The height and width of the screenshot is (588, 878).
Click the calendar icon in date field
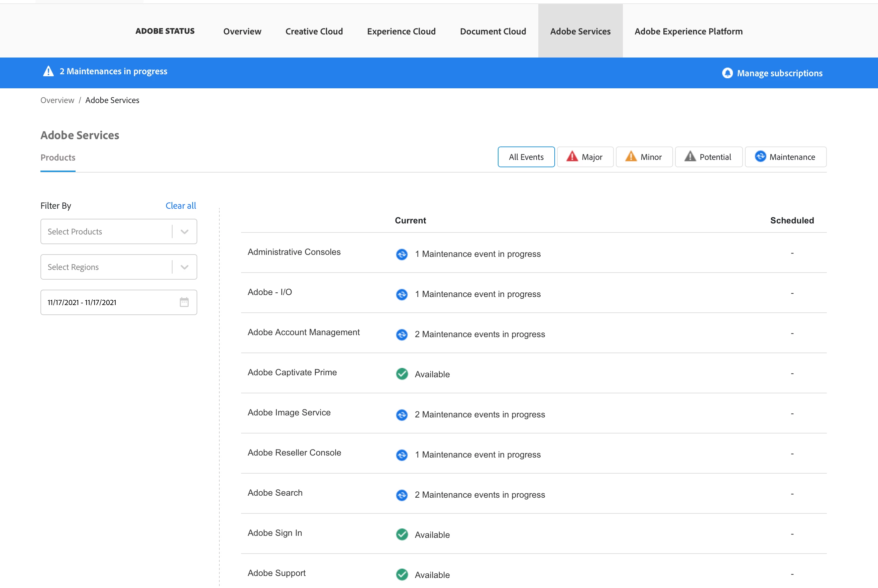click(184, 302)
